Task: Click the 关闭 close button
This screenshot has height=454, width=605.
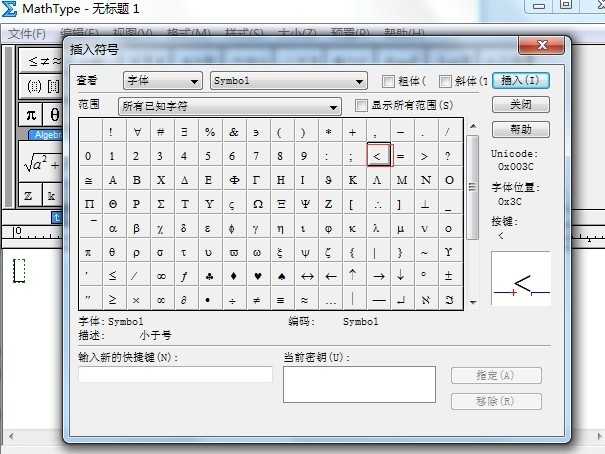Action: point(521,105)
